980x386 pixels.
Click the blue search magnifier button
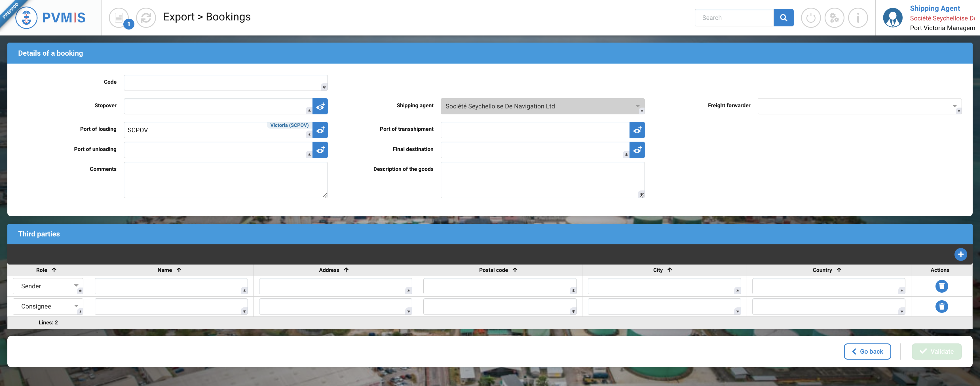(783, 18)
